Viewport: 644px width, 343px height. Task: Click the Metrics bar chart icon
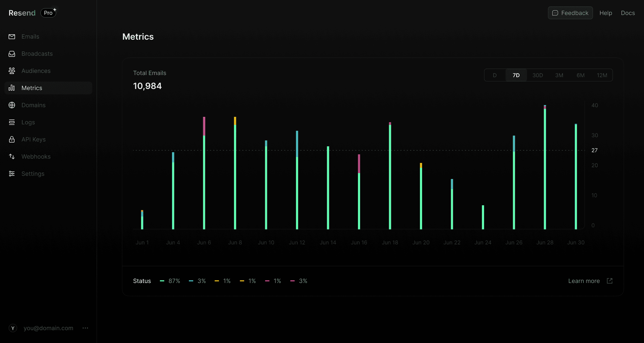(12, 88)
